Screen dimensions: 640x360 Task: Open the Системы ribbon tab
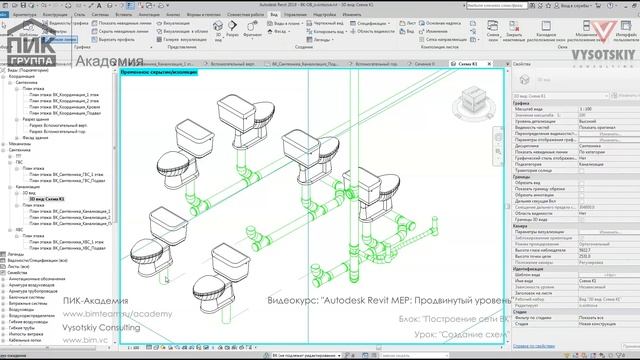pyautogui.click(x=100, y=15)
